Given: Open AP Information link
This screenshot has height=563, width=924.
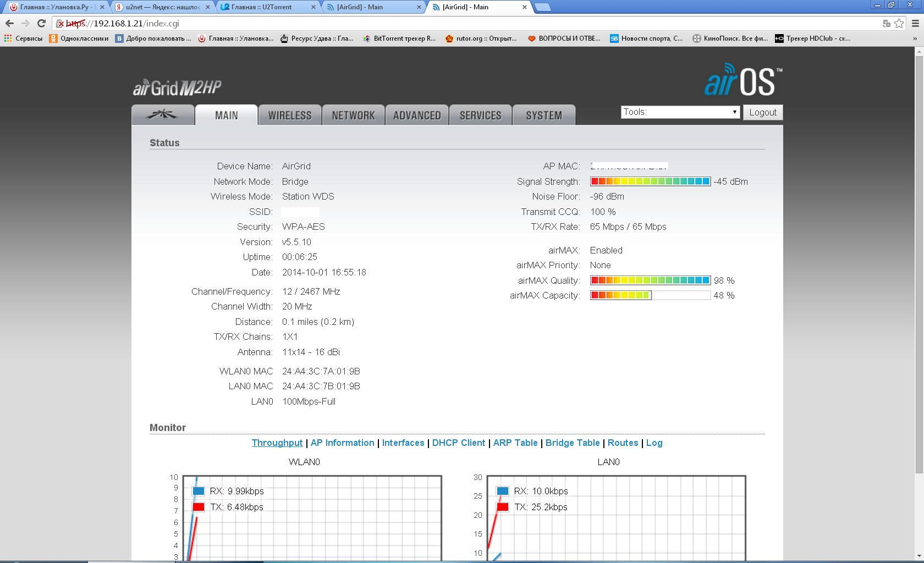Looking at the screenshot, I should 342,443.
